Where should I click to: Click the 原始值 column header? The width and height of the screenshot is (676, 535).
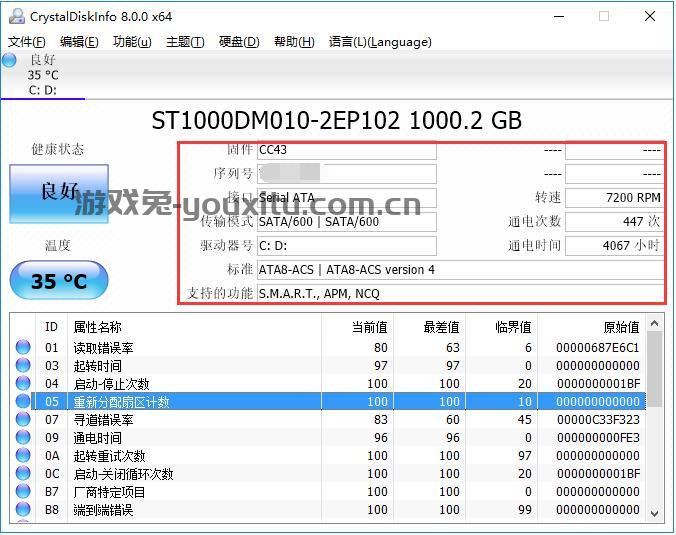coord(592,327)
